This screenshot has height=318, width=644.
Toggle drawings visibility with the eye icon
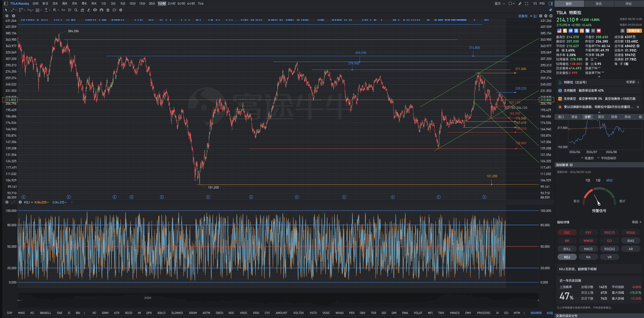tap(95, 10)
